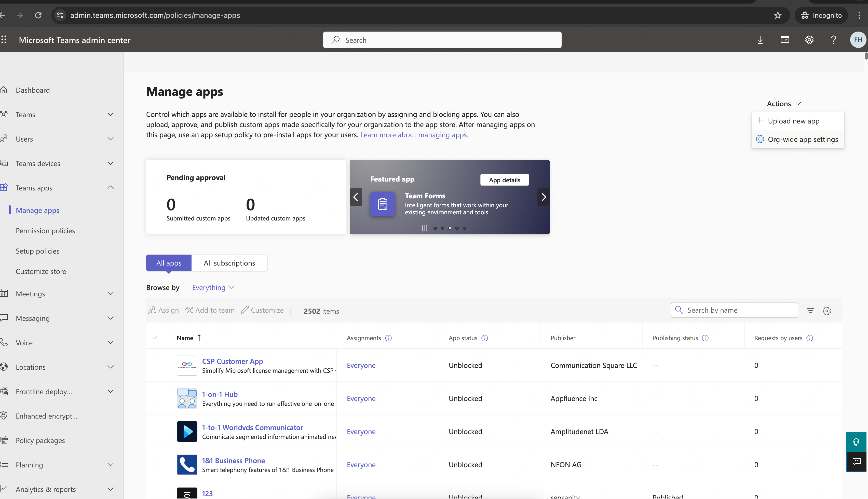Open the Browse by Everything dropdown
This screenshot has height=499, width=868.
tap(213, 287)
